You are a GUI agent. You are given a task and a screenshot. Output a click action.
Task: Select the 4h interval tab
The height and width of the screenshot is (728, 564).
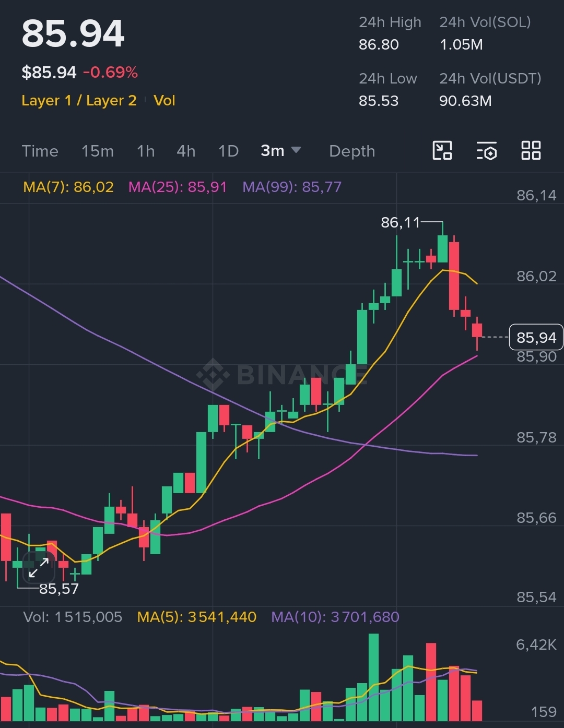(186, 151)
